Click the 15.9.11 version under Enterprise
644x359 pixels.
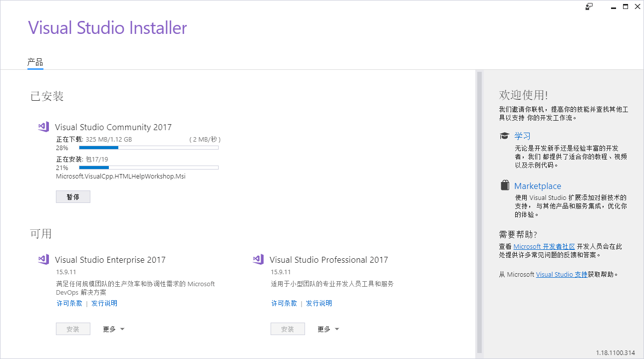66,272
